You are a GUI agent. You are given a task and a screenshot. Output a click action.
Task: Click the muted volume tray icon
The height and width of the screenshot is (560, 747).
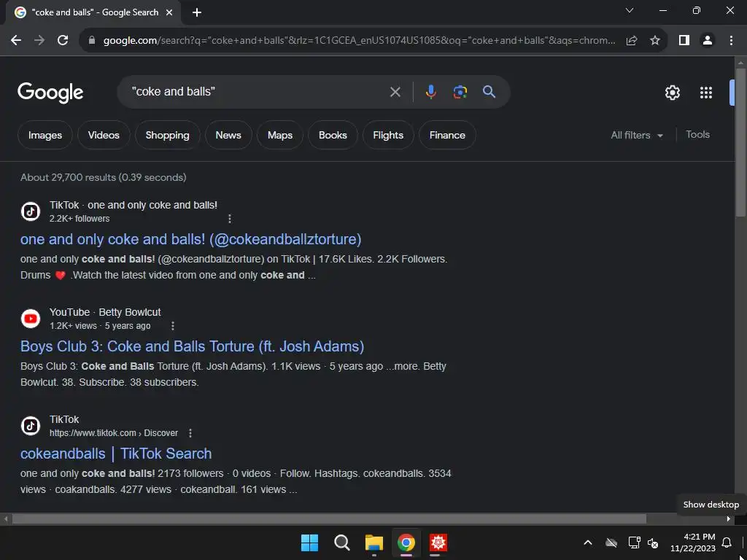tap(653, 542)
